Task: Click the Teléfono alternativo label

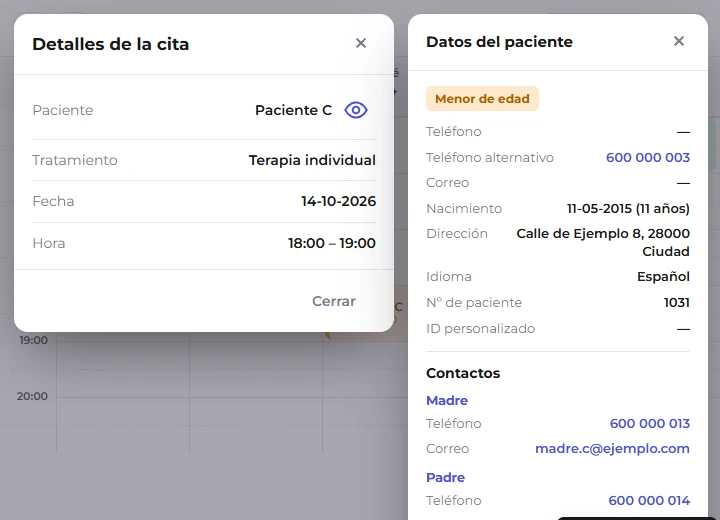Action: pos(490,158)
